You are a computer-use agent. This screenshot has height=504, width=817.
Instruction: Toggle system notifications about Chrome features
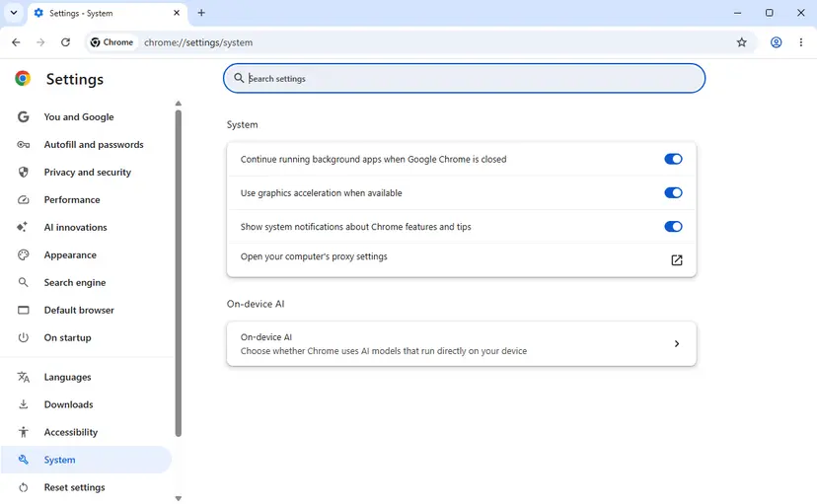[673, 227]
